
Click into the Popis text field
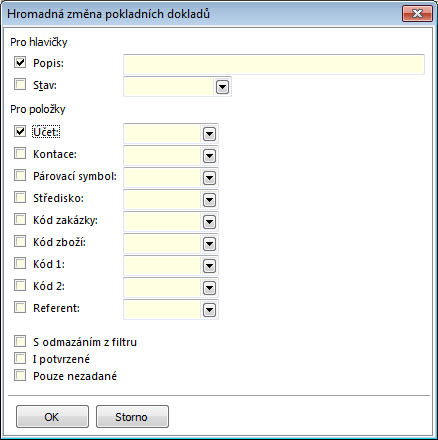pyautogui.click(x=274, y=64)
